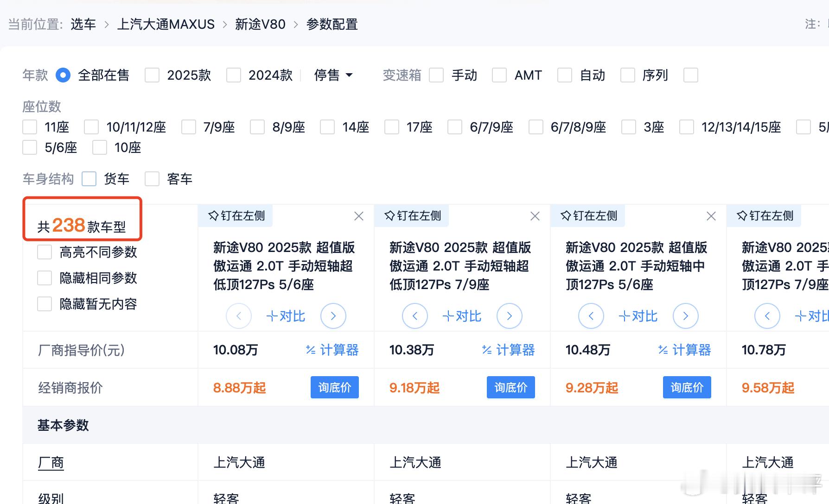Enable 隐藏相同参数 option
Image resolution: width=829 pixels, height=504 pixels.
pos(45,278)
